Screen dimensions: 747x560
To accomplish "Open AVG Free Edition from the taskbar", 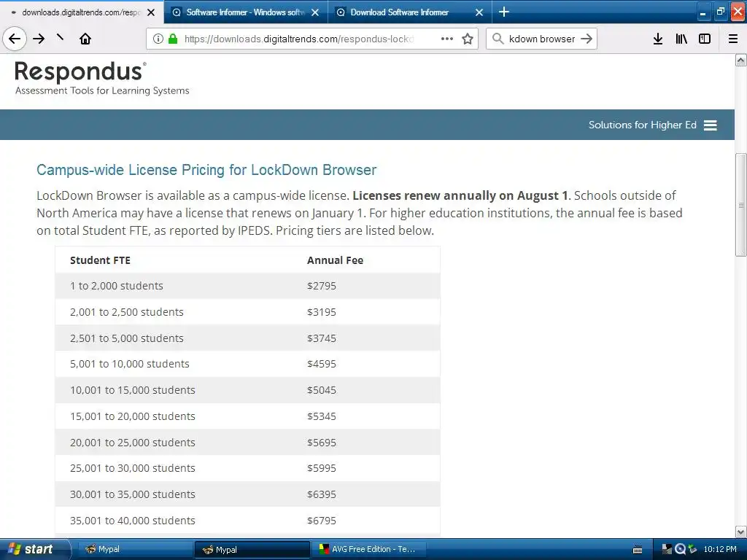I will [368, 549].
